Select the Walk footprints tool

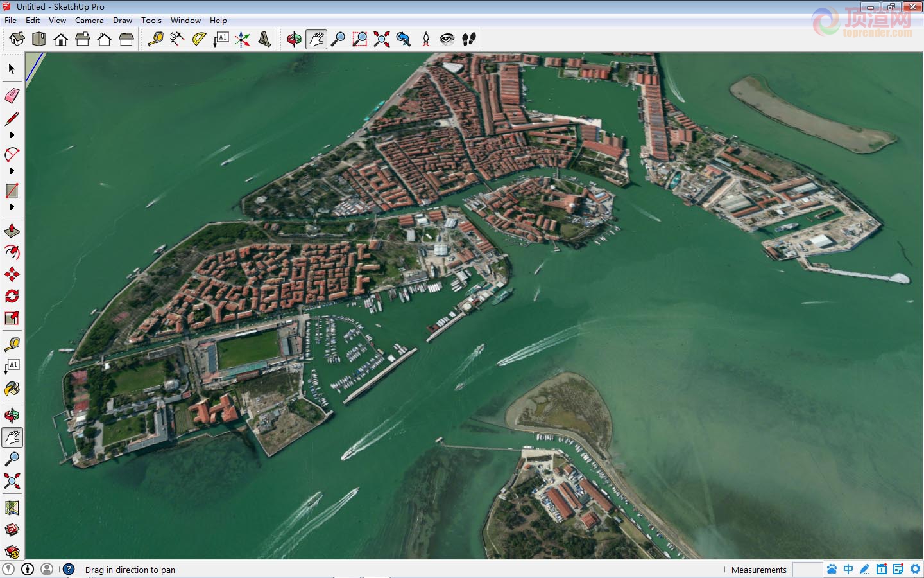pyautogui.click(x=469, y=39)
